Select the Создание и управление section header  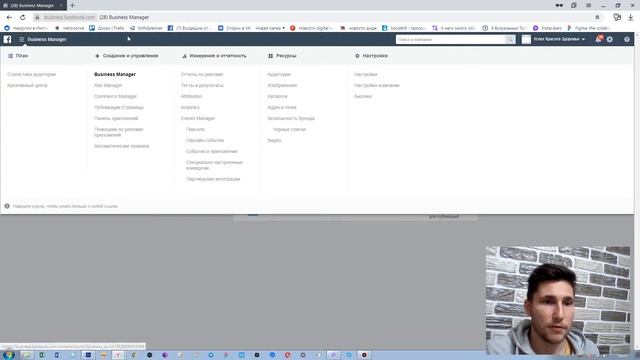[x=127, y=56]
